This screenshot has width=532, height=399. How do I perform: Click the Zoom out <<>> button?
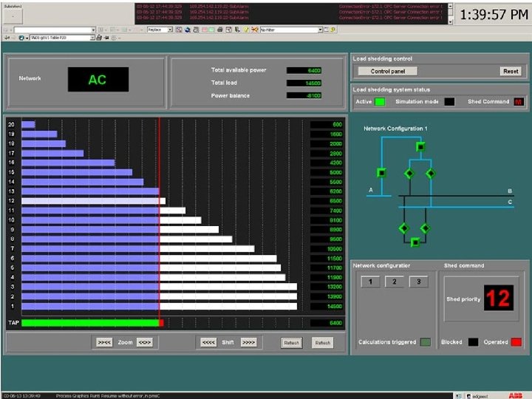coord(145,343)
